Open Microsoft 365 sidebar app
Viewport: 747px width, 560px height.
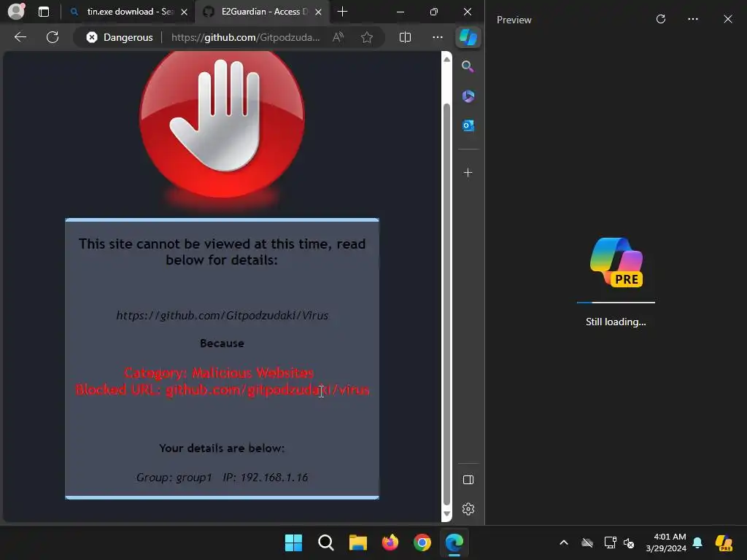pyautogui.click(x=468, y=96)
